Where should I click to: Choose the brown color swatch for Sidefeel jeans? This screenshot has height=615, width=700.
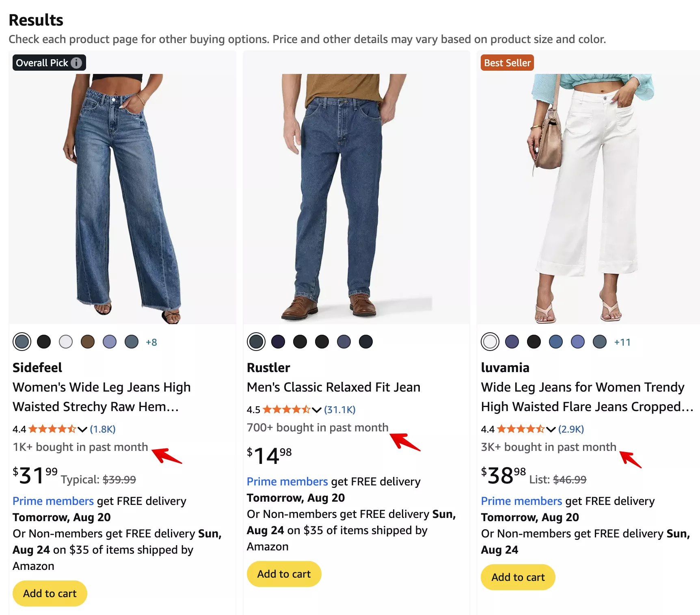click(x=88, y=342)
